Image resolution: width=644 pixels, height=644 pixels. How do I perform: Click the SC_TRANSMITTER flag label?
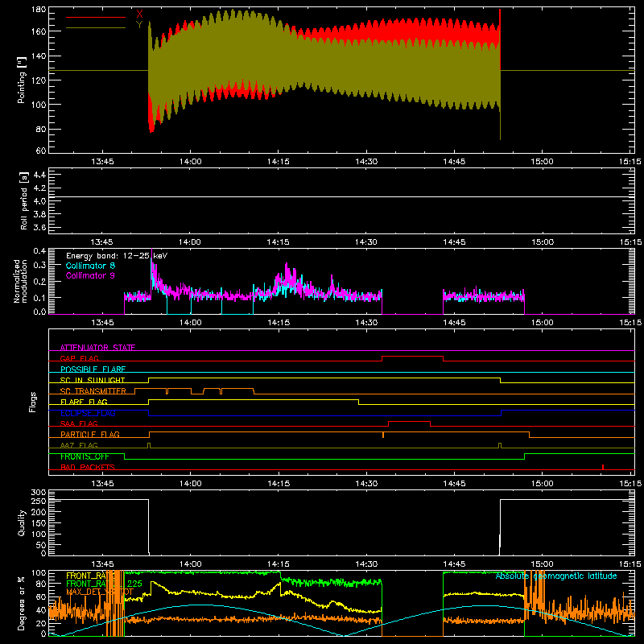pyautogui.click(x=93, y=390)
